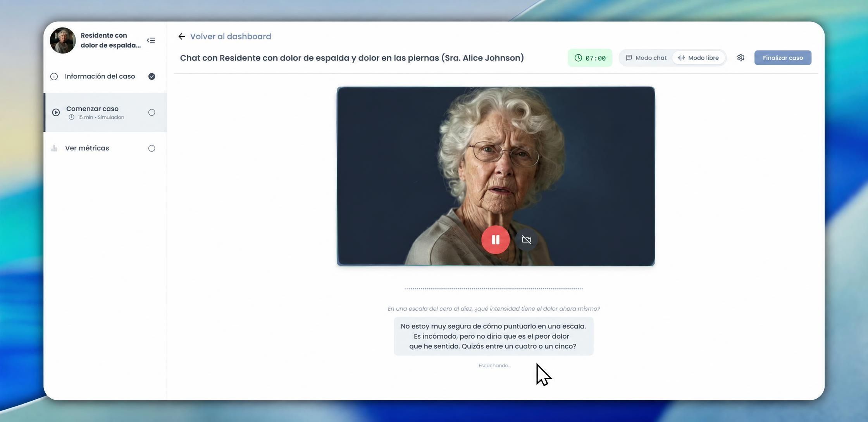The height and width of the screenshot is (422, 868).
Task: Open the Información del caso section
Action: (x=105, y=76)
